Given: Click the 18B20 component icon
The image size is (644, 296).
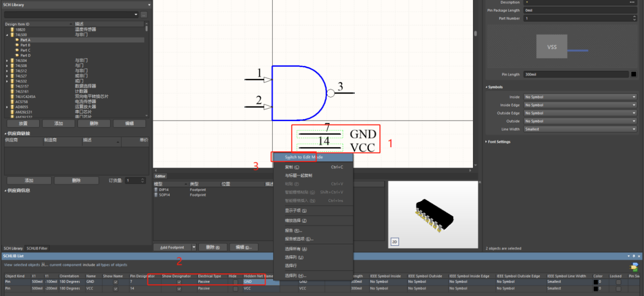Looking at the screenshot, I should point(13,30).
